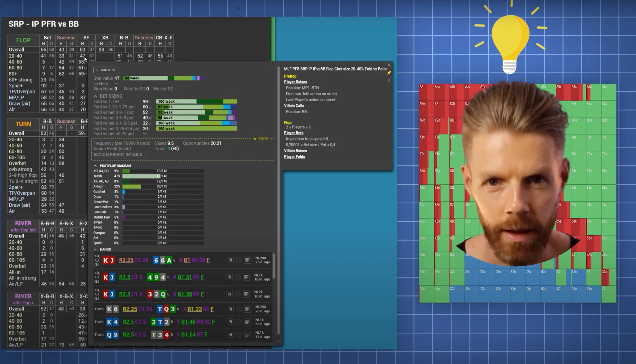Open hand text icon for NL2k KJ hand
The image size is (636, 364).
click(246, 294)
